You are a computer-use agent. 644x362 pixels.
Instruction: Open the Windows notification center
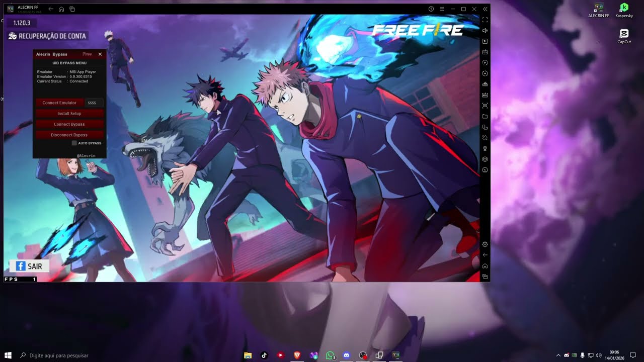coord(633,355)
